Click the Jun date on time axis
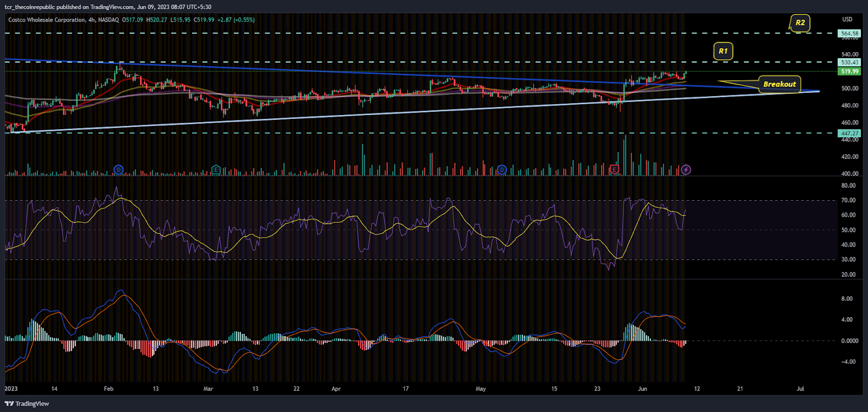Viewport: 868px width, 412px height. click(x=642, y=389)
